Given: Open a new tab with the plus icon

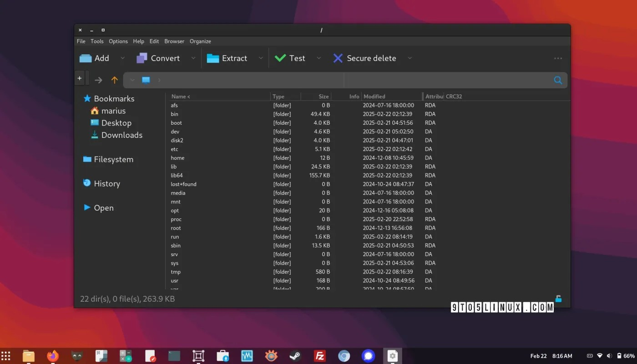Looking at the screenshot, I should pos(80,77).
